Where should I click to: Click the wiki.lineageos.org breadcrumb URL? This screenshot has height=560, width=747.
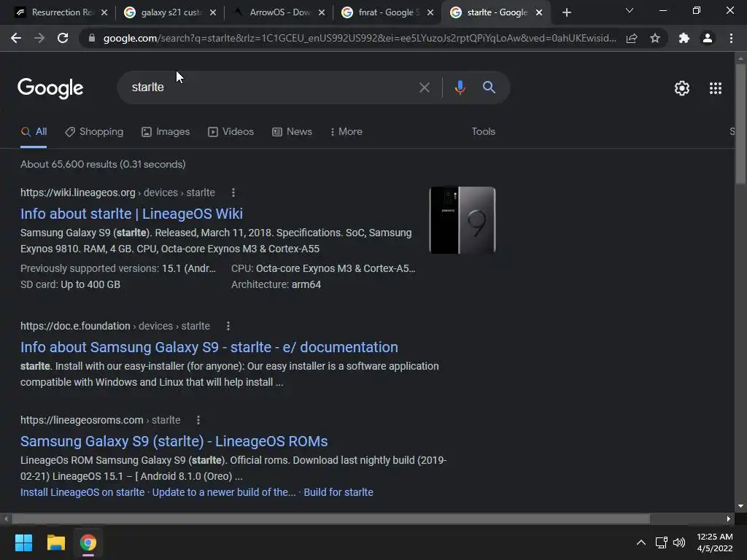point(117,192)
